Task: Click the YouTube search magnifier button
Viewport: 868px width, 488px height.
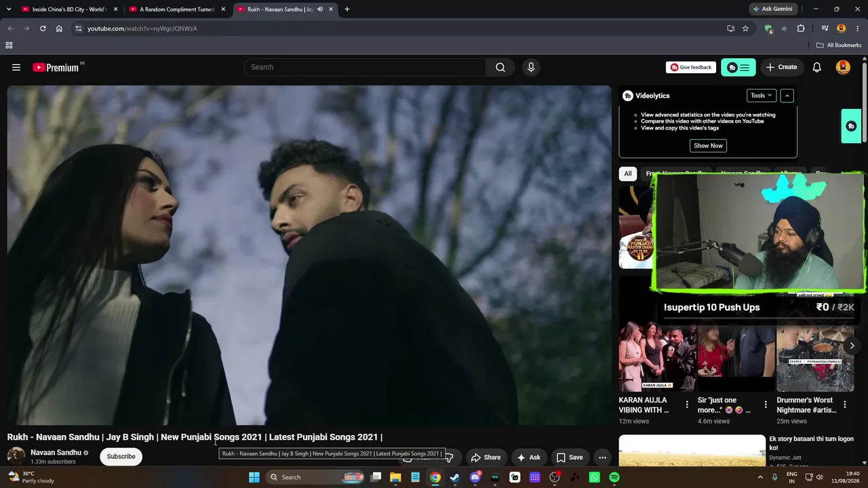Action: [x=500, y=67]
